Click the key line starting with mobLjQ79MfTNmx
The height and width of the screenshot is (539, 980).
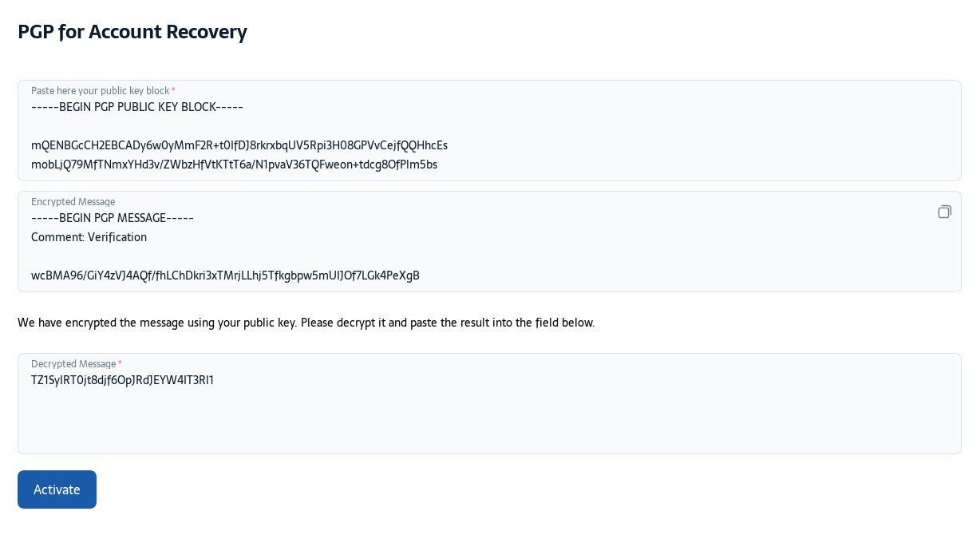[234, 164]
